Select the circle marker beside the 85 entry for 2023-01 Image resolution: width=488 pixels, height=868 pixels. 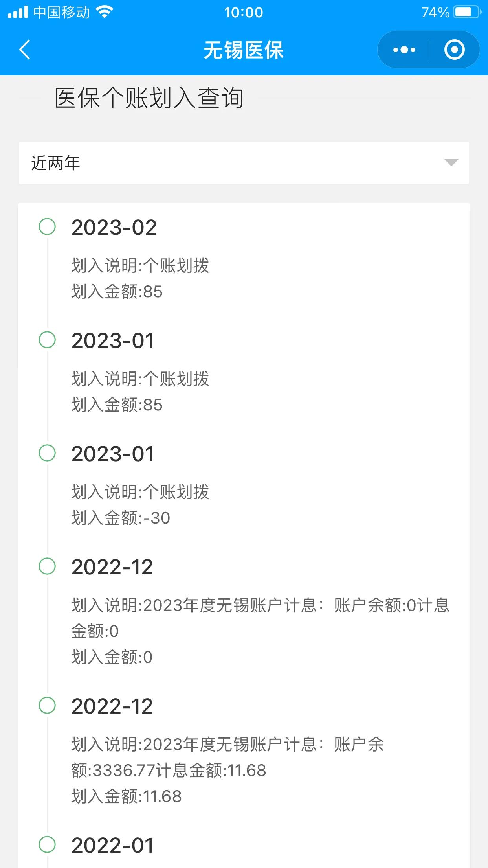point(47,340)
